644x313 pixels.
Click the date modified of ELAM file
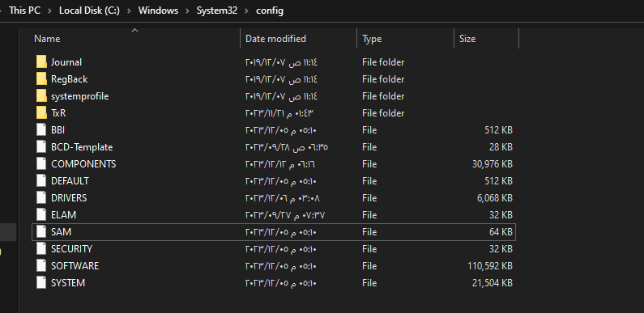tap(285, 215)
